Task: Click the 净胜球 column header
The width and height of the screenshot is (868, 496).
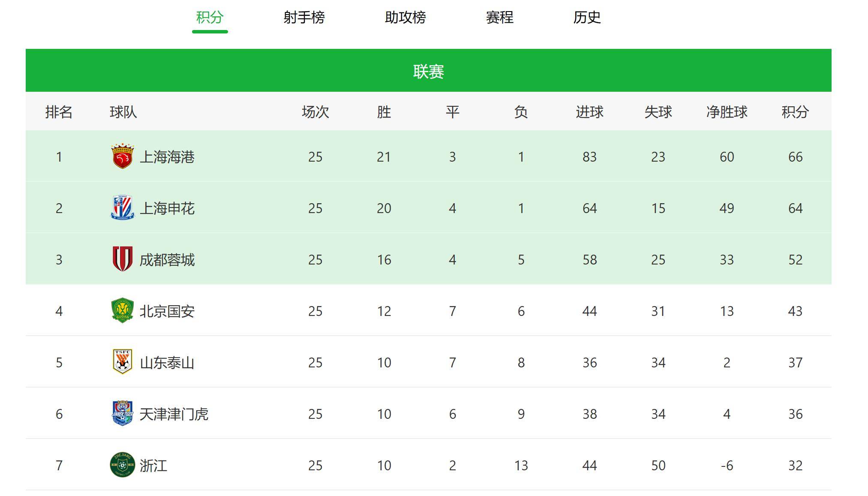Action: 727,112
